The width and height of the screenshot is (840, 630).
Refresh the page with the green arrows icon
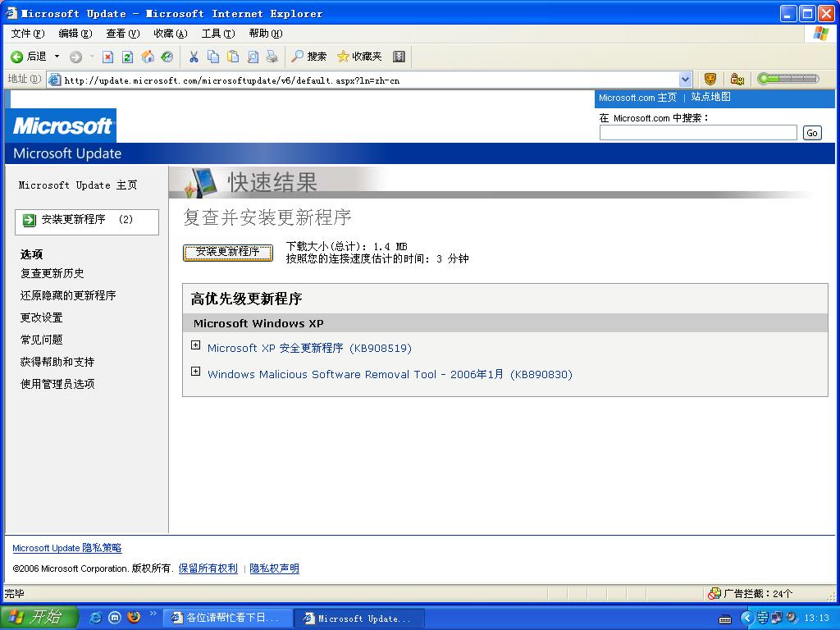tap(127, 57)
